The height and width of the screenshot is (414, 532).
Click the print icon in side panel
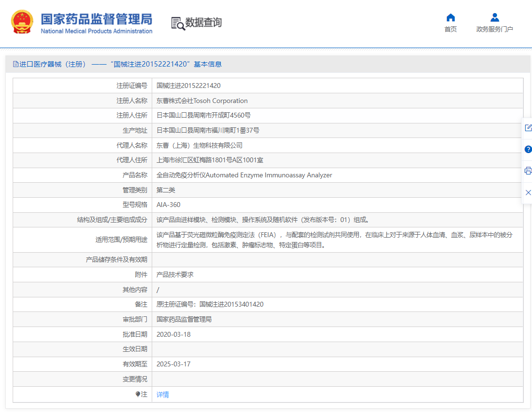(528, 171)
